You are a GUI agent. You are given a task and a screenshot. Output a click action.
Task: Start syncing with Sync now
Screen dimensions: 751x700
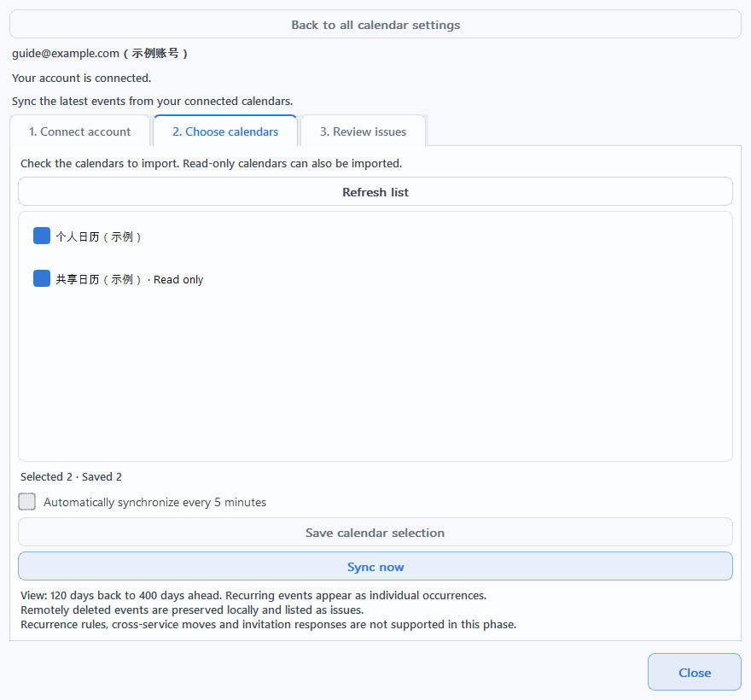(375, 566)
